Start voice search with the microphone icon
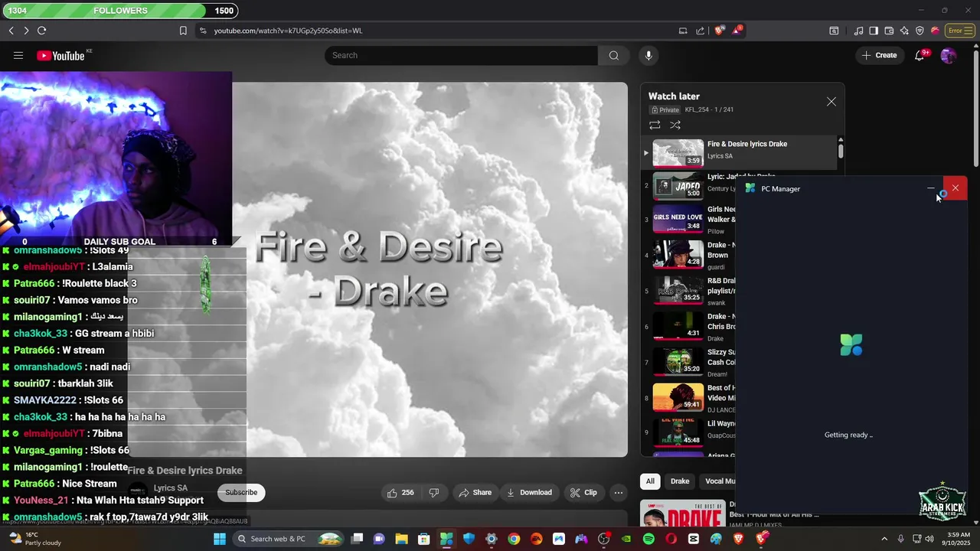The height and width of the screenshot is (551, 980). tap(648, 55)
